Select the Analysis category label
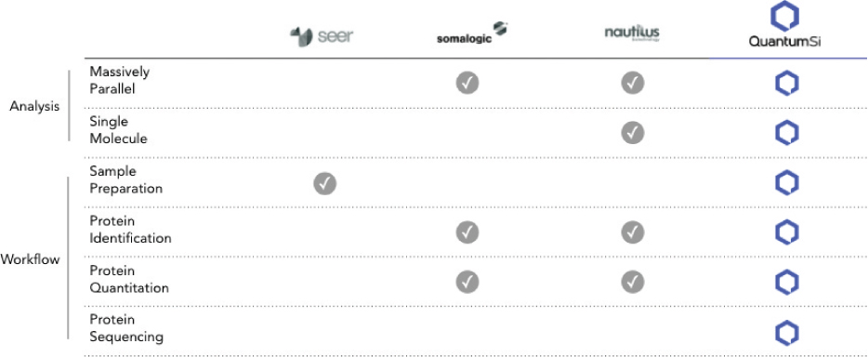Screen dimensions: 868x357 (34, 106)
